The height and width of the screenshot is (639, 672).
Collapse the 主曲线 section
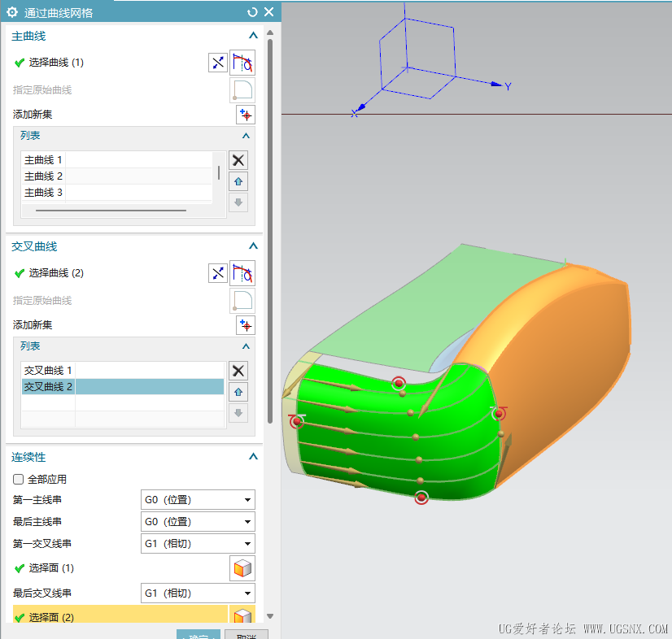252,35
